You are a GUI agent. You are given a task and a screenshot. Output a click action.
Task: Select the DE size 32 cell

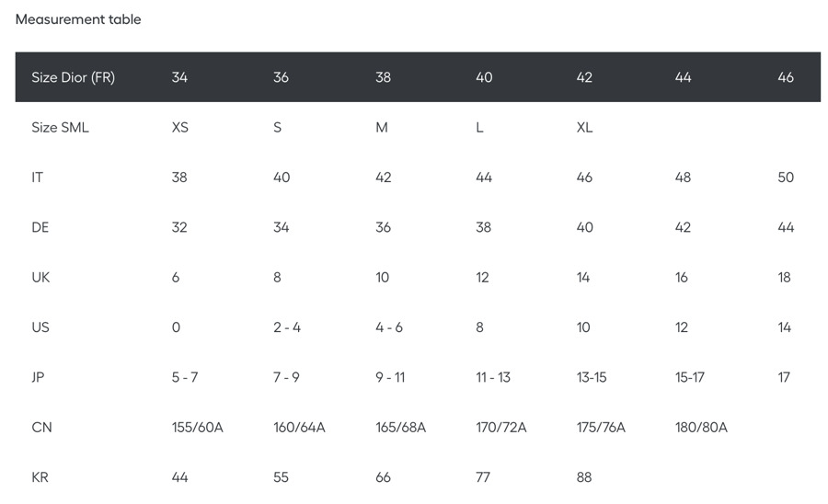pos(179,227)
